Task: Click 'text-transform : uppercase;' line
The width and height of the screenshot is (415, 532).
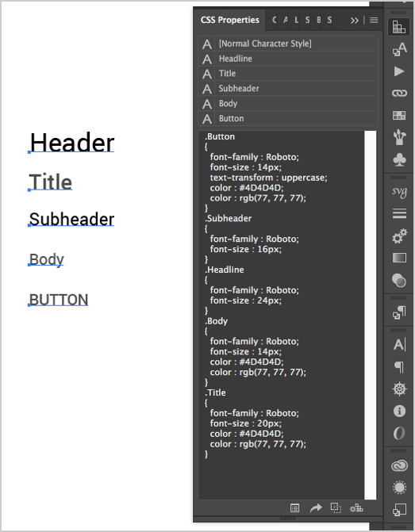Action: [269, 178]
